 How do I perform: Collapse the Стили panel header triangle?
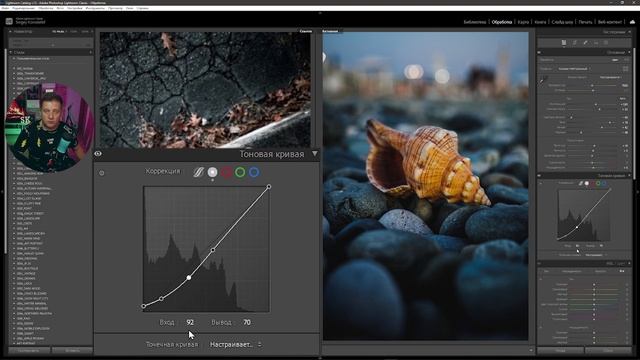coord(10,52)
